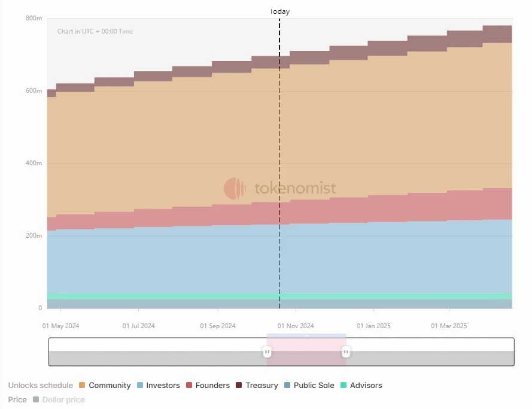The width and height of the screenshot is (532, 409).
Task: Toggle the Investors legend swatch
Action: click(x=140, y=385)
